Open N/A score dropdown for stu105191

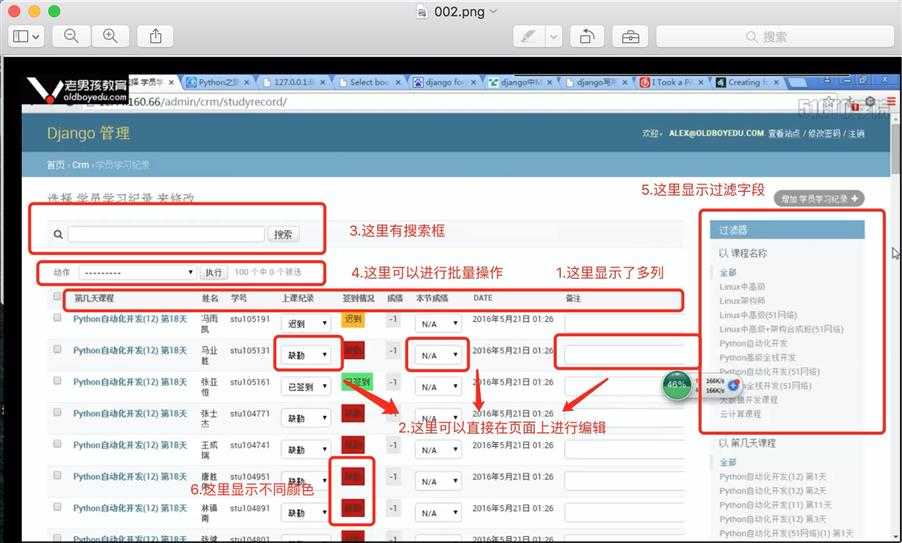coord(438,324)
